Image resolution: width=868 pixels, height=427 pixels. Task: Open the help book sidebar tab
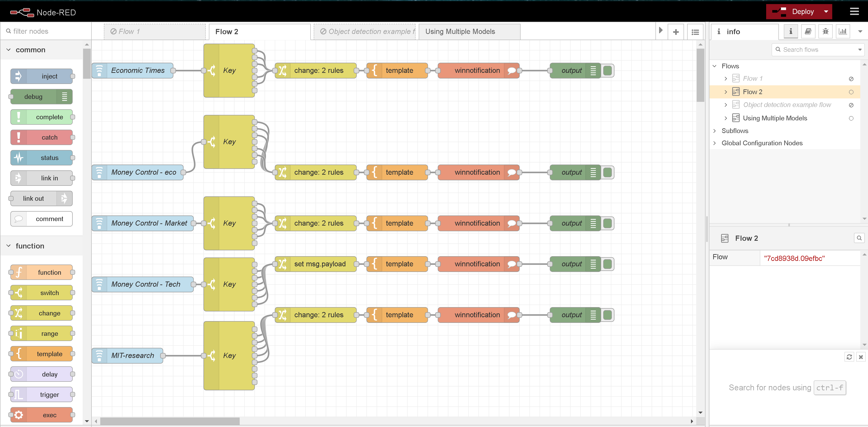click(808, 31)
